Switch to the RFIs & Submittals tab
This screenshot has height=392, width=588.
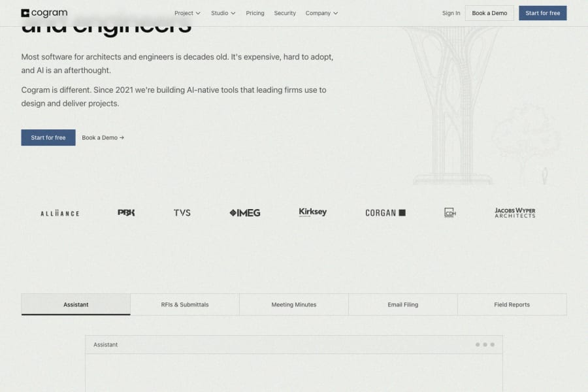pyautogui.click(x=185, y=304)
